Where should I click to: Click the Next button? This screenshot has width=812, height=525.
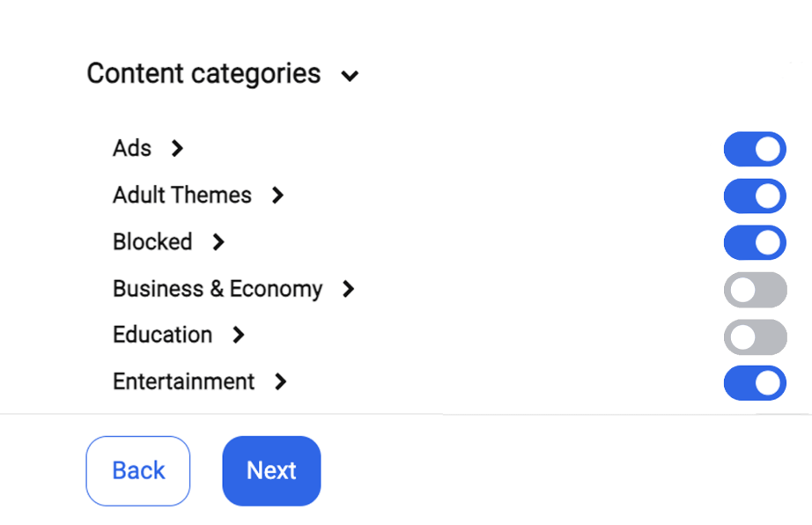click(271, 470)
